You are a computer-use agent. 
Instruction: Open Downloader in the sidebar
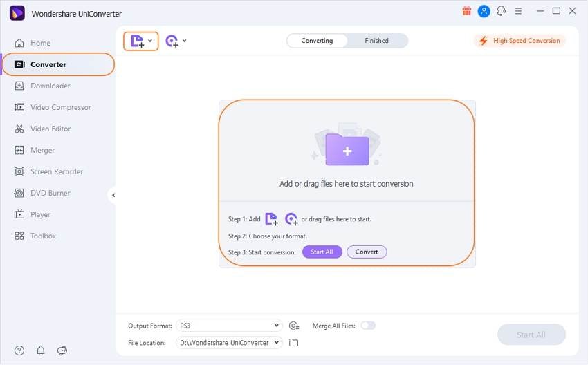42,86
